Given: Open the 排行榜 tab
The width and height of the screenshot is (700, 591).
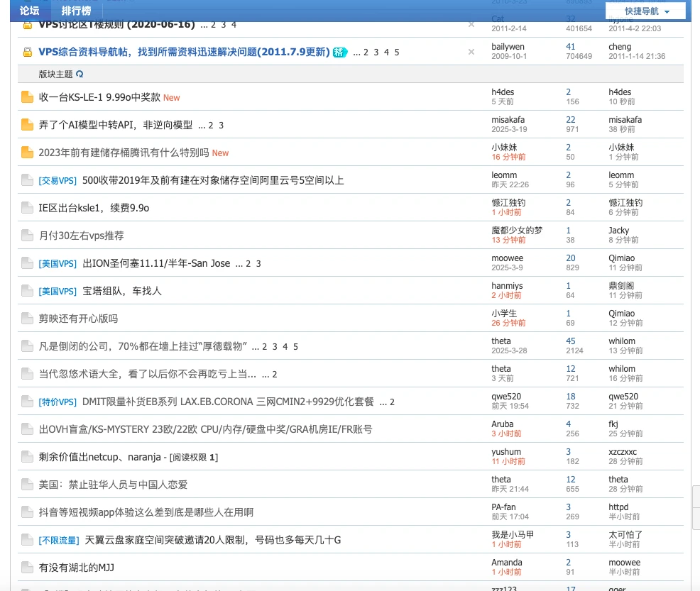Looking at the screenshot, I should tap(76, 11).
